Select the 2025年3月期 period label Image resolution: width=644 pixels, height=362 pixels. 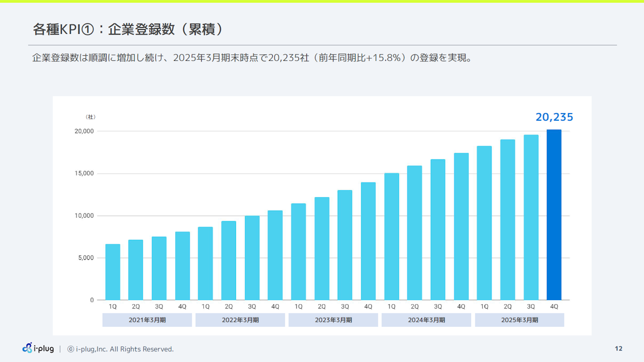(x=519, y=320)
